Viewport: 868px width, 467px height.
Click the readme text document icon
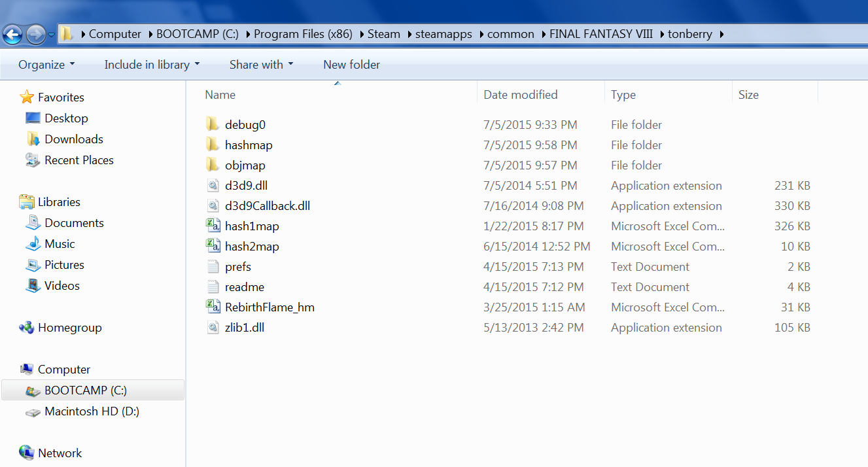coord(213,286)
